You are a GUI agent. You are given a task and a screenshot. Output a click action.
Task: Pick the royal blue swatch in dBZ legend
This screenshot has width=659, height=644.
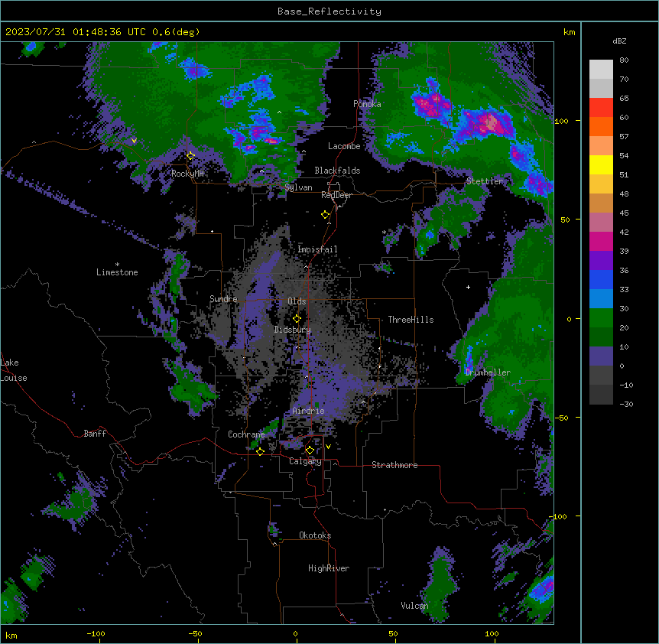point(601,279)
